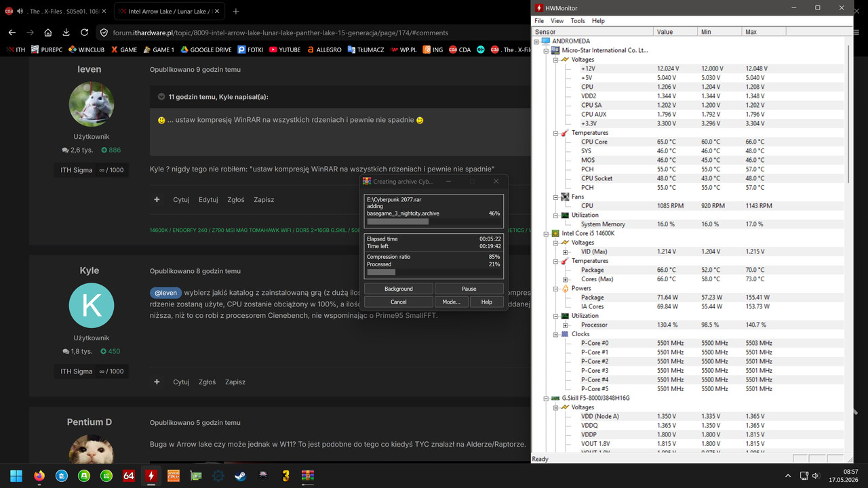Click the WinRAR dialog Help button
Image resolution: width=868 pixels, height=488 pixels.
487,302
